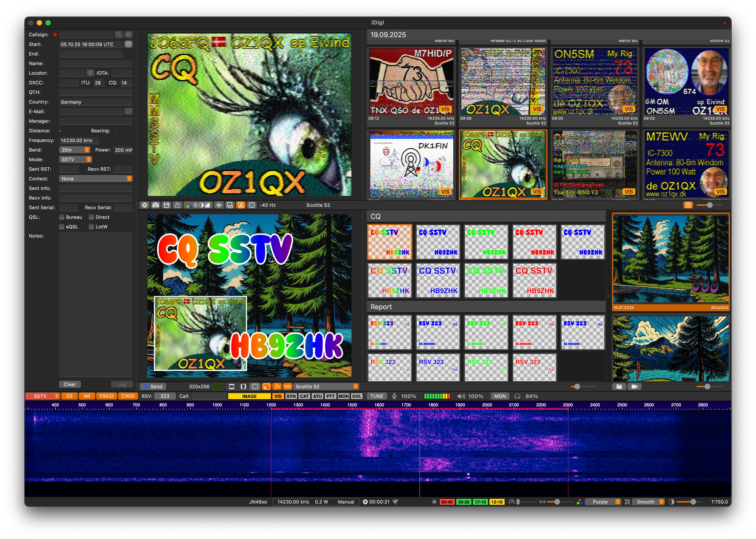Click the MON button next to headphones

pyautogui.click(x=500, y=396)
